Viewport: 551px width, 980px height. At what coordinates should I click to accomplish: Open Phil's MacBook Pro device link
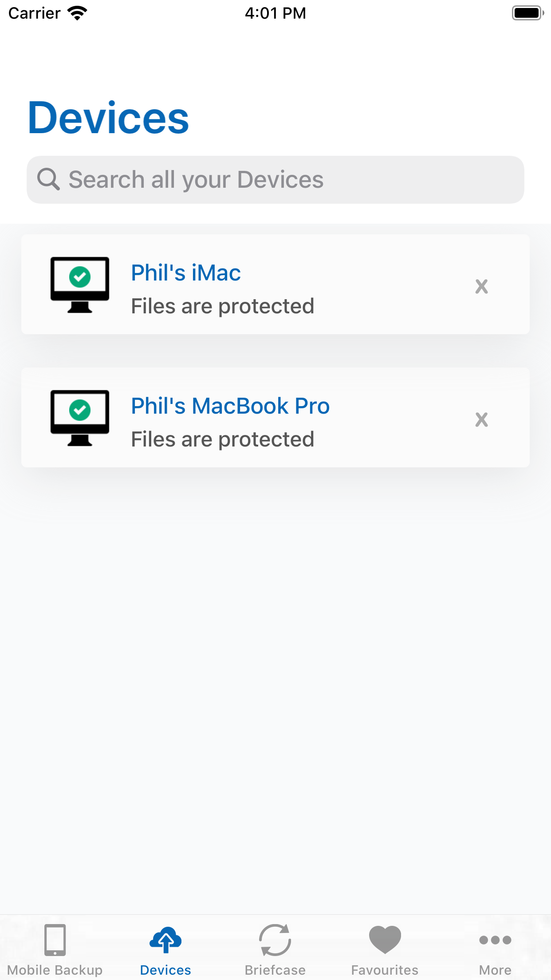tap(230, 405)
